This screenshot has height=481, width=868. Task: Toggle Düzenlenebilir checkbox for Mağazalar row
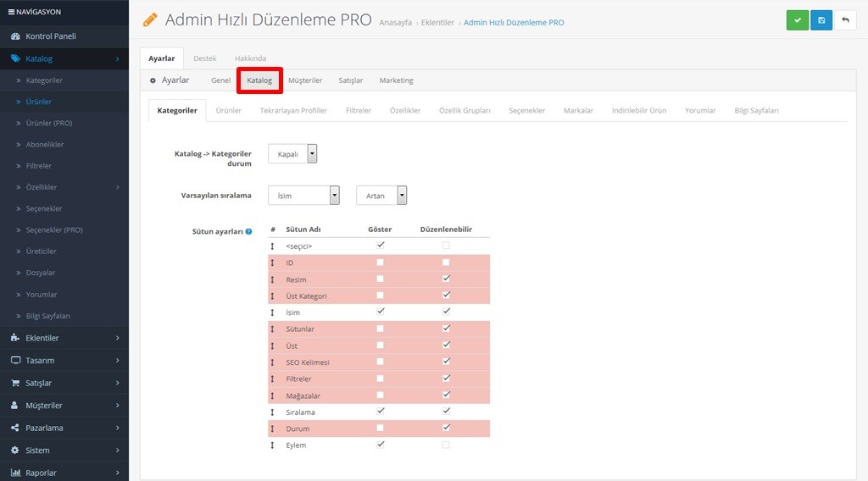tap(446, 395)
